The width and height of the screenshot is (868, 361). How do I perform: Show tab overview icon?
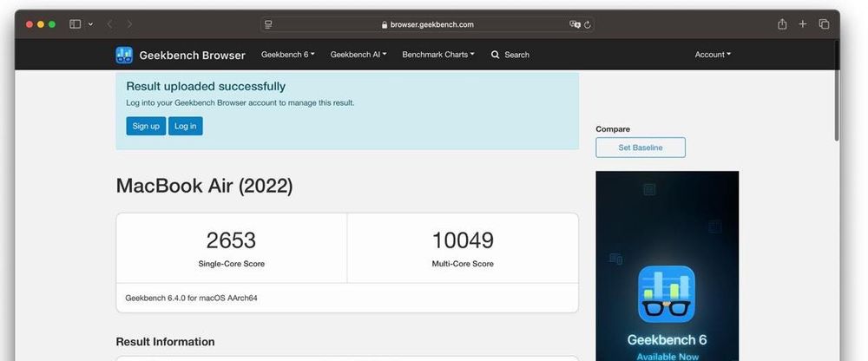pyautogui.click(x=825, y=23)
